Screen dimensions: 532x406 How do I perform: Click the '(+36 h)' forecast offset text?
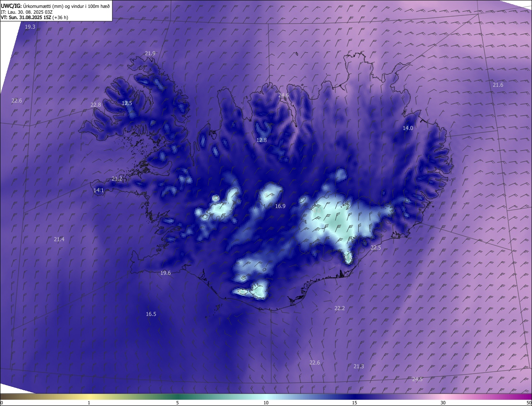[x=61, y=17]
